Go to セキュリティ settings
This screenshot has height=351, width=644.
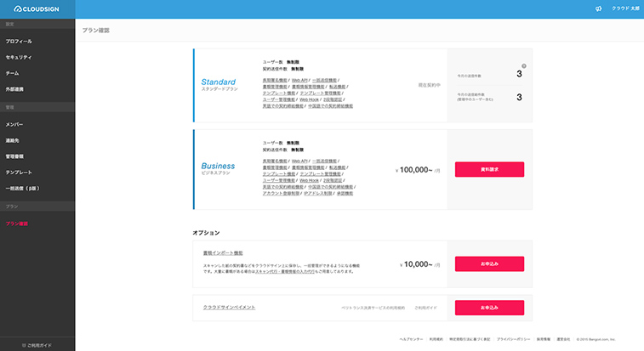tap(19, 57)
